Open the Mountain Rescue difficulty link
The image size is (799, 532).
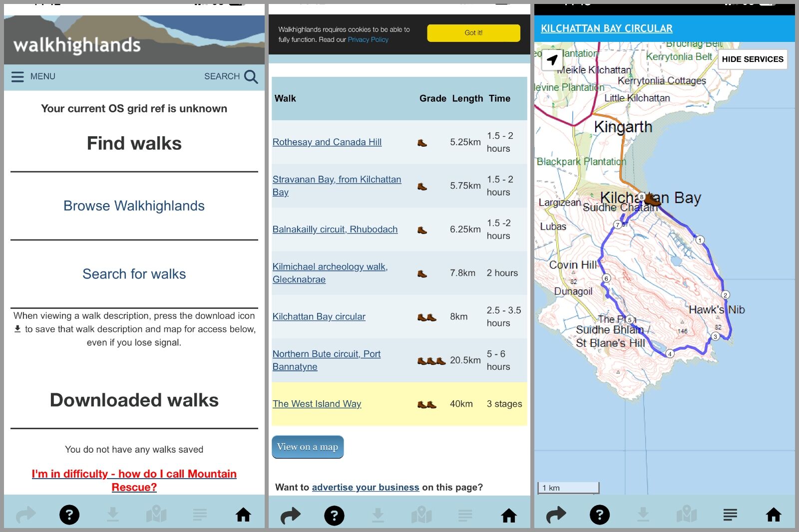pos(134,480)
